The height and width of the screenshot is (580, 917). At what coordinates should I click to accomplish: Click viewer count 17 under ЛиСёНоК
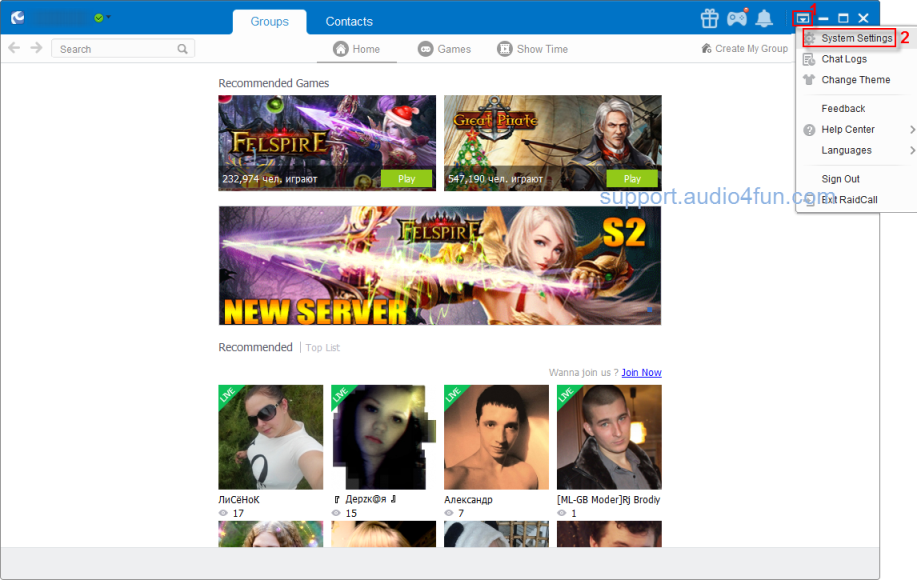click(x=238, y=513)
